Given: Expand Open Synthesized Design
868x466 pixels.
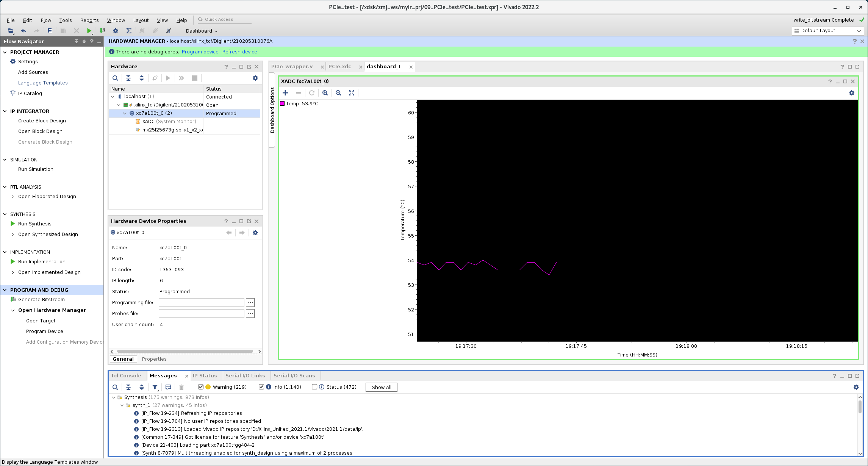Looking at the screenshot, I should tap(13, 235).
